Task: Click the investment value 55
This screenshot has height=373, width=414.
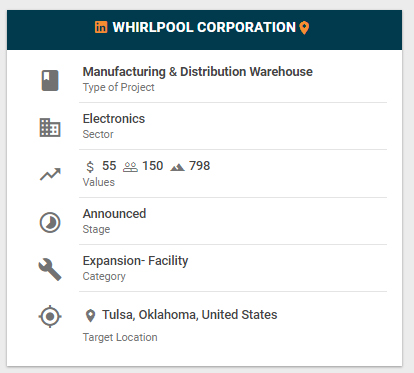Action: 109,166
